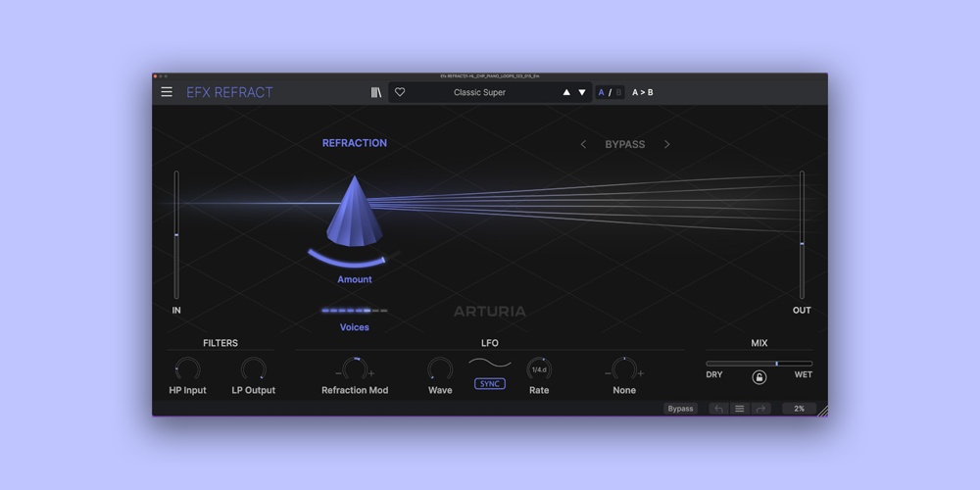This screenshot has width=980, height=490.
Task: Select the previous preset with the up arrow
Action: click(x=565, y=92)
